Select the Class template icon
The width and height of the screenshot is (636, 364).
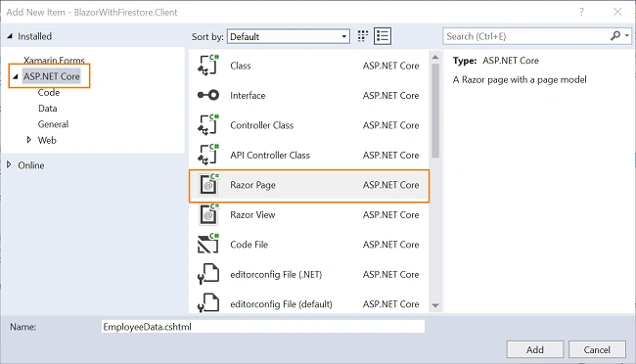pos(208,66)
